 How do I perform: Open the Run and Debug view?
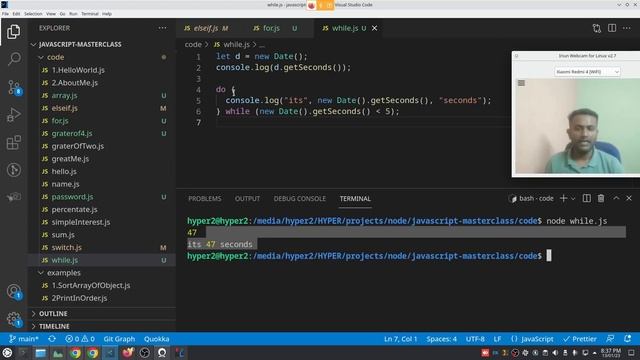click(x=13, y=115)
